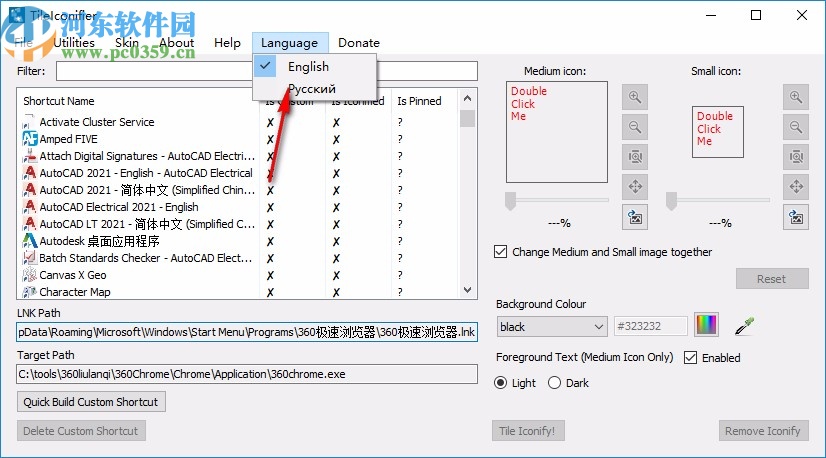Pick a colour with the eyedropper
This screenshot has height=458, width=826.
[744, 326]
